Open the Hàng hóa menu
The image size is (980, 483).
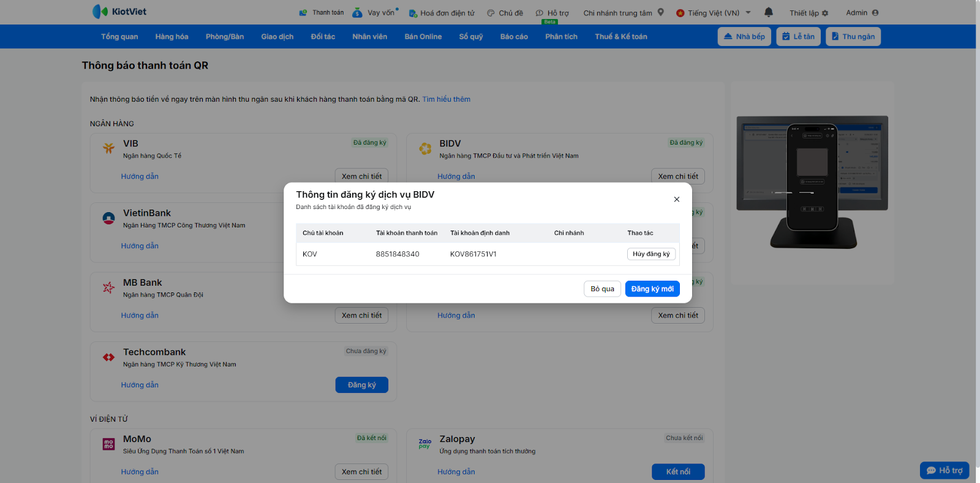click(172, 37)
